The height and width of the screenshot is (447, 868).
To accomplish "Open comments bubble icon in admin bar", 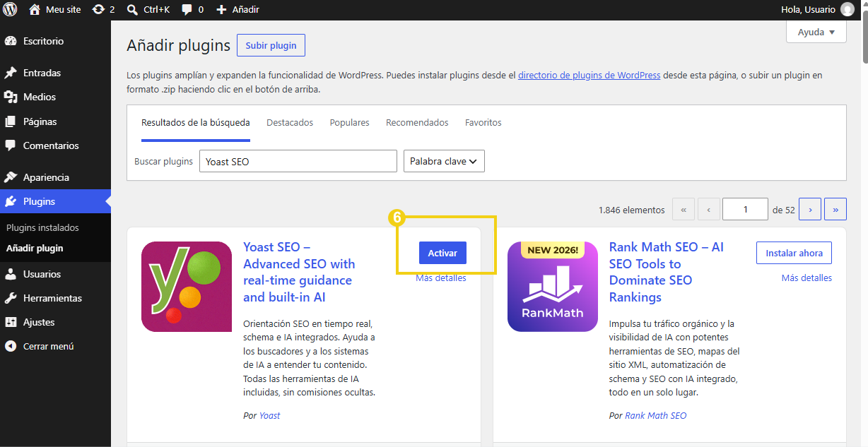I will click(x=187, y=10).
